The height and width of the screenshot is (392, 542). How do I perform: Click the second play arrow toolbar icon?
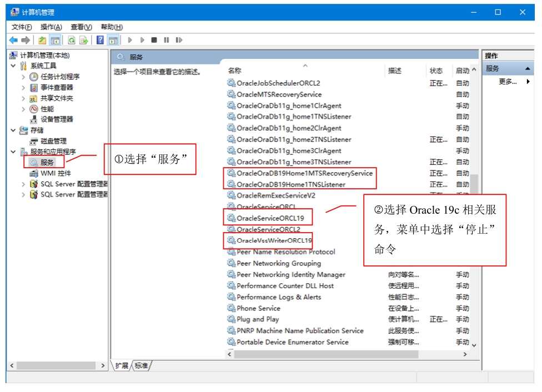[142, 40]
